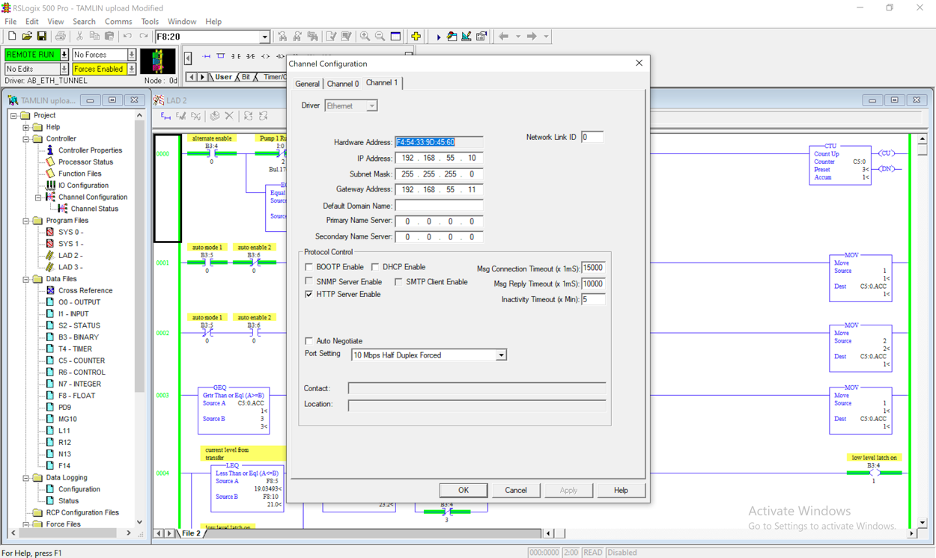This screenshot has height=558, width=936.
Task: Switch to the General tab
Action: click(307, 84)
